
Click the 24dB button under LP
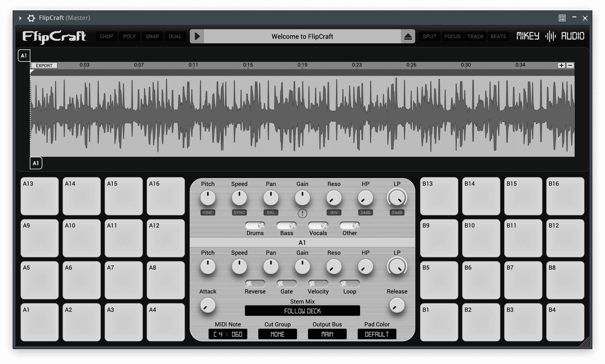click(x=397, y=212)
